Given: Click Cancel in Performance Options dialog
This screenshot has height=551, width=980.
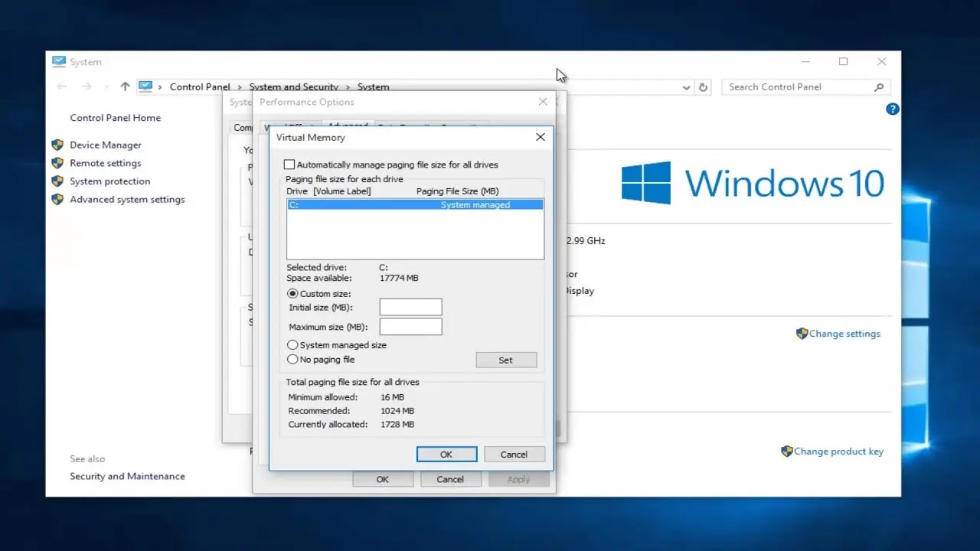Looking at the screenshot, I should point(450,479).
